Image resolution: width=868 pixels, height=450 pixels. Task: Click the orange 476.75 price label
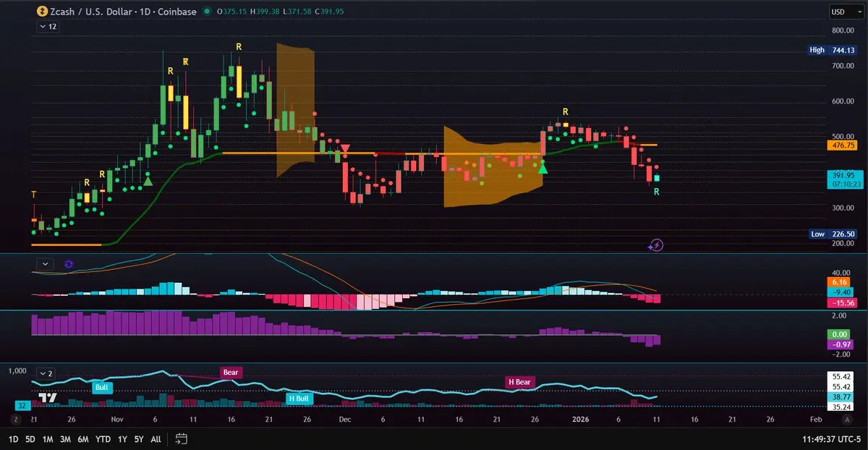842,145
